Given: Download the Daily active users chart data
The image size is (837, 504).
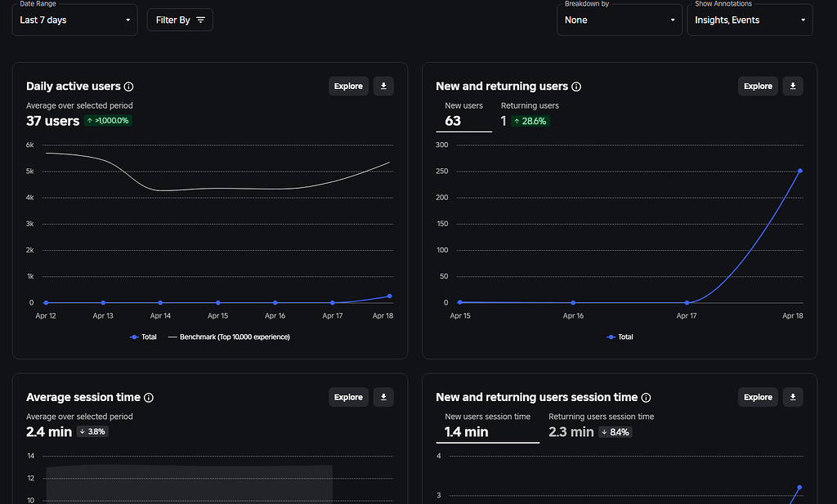Looking at the screenshot, I should [x=383, y=86].
